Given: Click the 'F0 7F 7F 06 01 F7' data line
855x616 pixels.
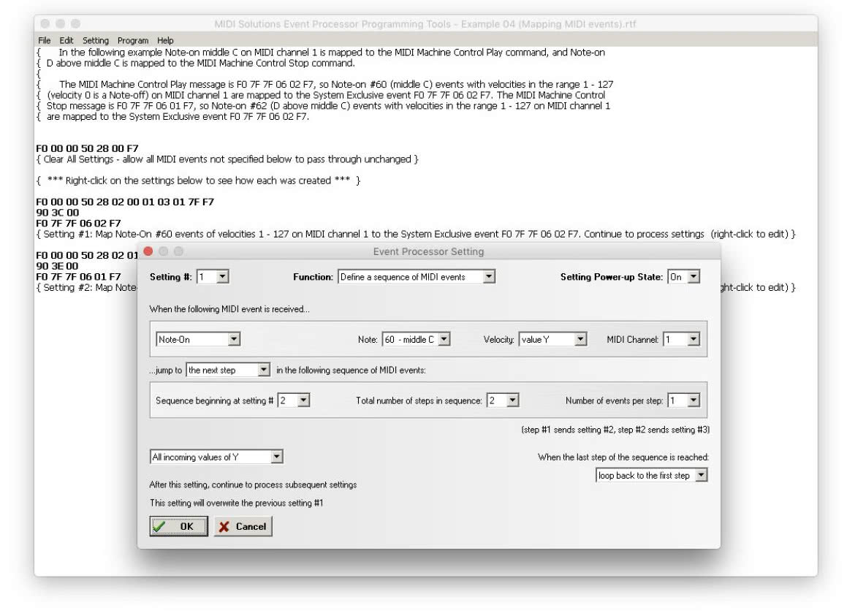Looking at the screenshot, I should (x=78, y=276).
